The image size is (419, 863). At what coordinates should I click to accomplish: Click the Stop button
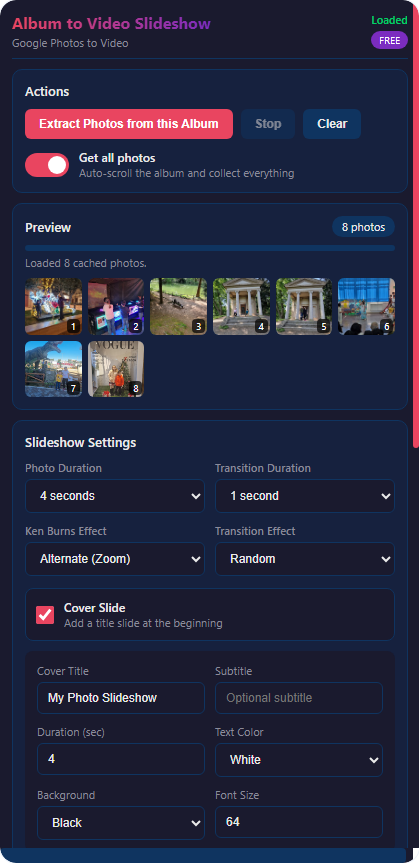click(x=268, y=124)
